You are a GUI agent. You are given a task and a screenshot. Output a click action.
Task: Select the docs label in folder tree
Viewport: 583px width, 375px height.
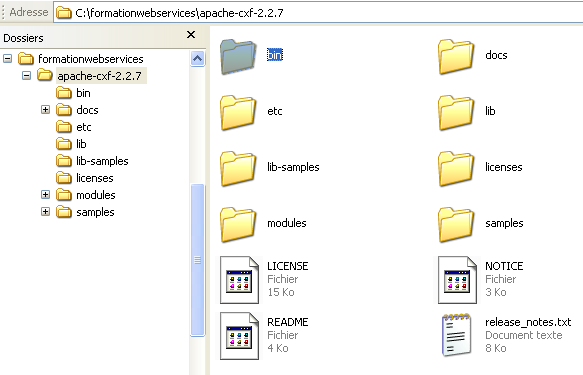pyautogui.click(x=87, y=110)
